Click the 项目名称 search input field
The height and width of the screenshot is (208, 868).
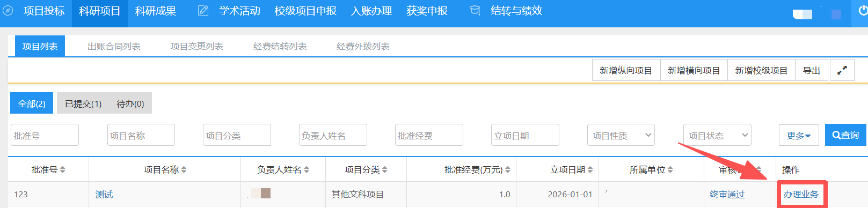tap(141, 135)
